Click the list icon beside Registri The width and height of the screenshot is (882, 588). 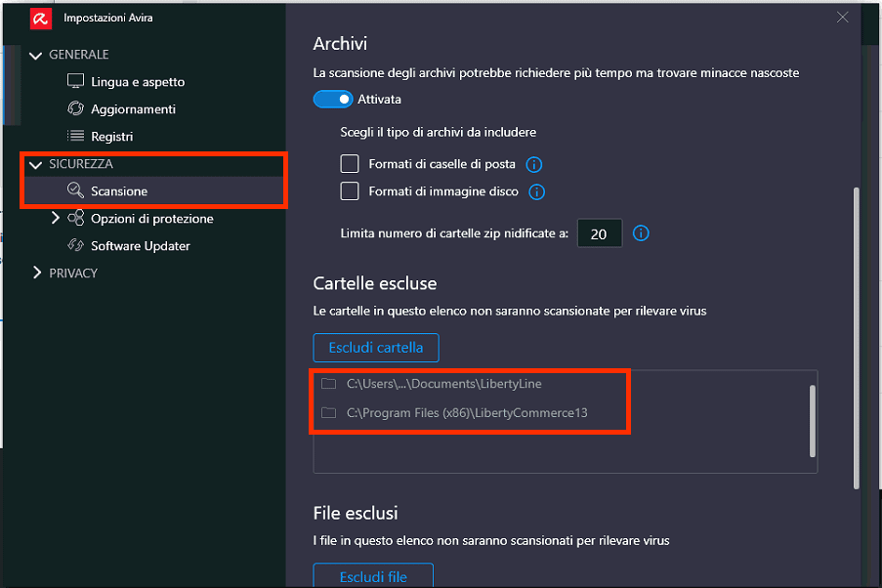click(x=75, y=136)
